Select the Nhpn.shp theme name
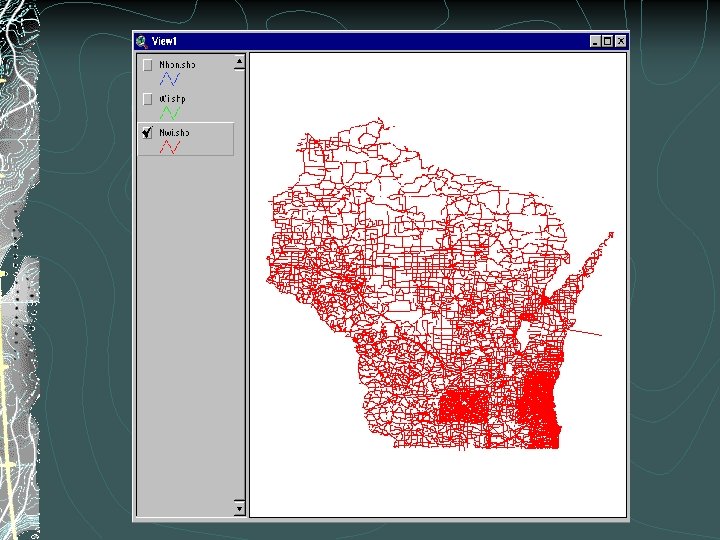This screenshot has width=720, height=540. (177, 65)
